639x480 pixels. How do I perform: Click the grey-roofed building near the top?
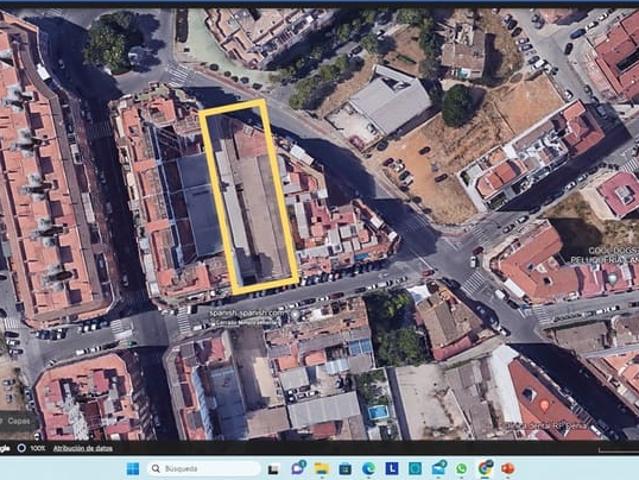tap(388, 100)
